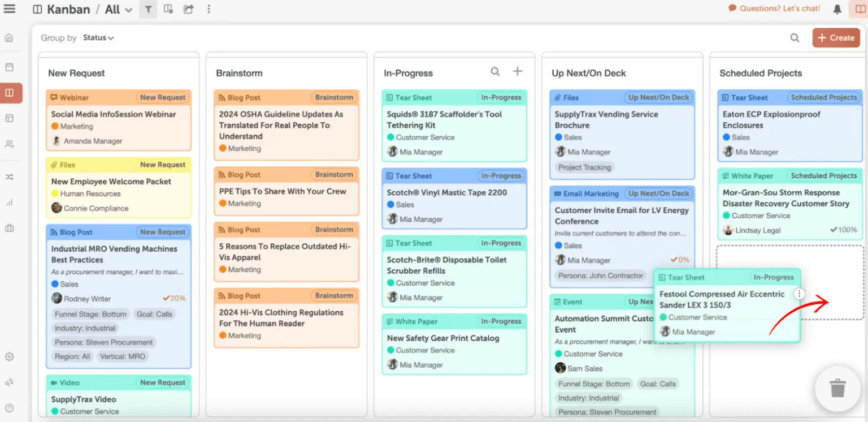Click the Create button
Screen dimensions: 868x422
coord(836,38)
